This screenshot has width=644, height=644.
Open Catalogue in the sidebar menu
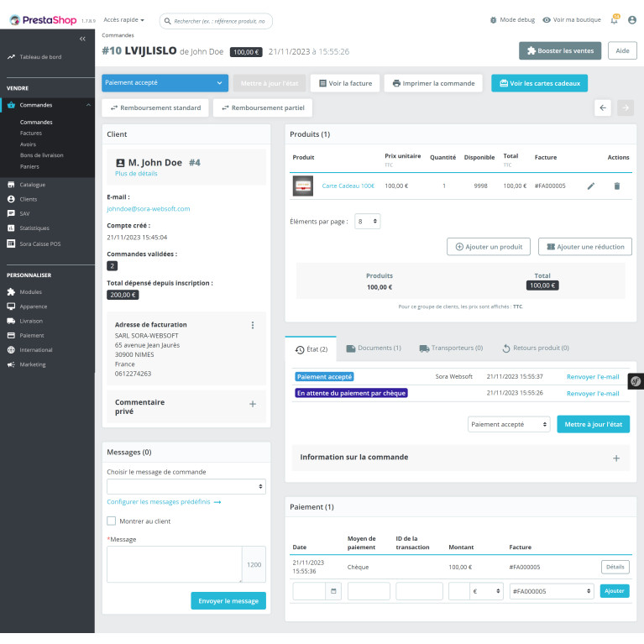[x=33, y=185]
